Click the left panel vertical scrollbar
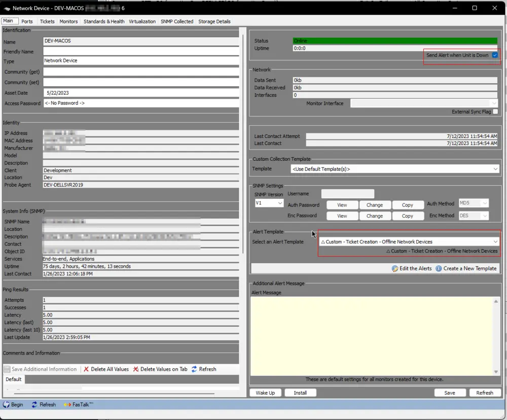507x420 pixels. coord(243,144)
